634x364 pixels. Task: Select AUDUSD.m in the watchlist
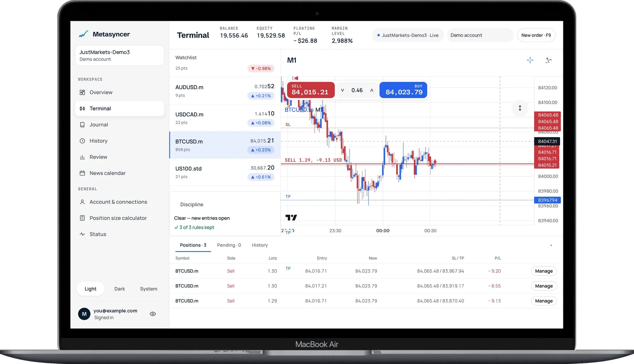point(225,91)
